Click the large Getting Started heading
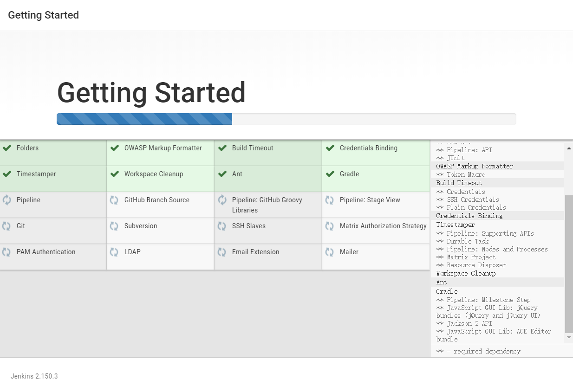Image resolution: width=573 pixels, height=392 pixels. coord(151,92)
